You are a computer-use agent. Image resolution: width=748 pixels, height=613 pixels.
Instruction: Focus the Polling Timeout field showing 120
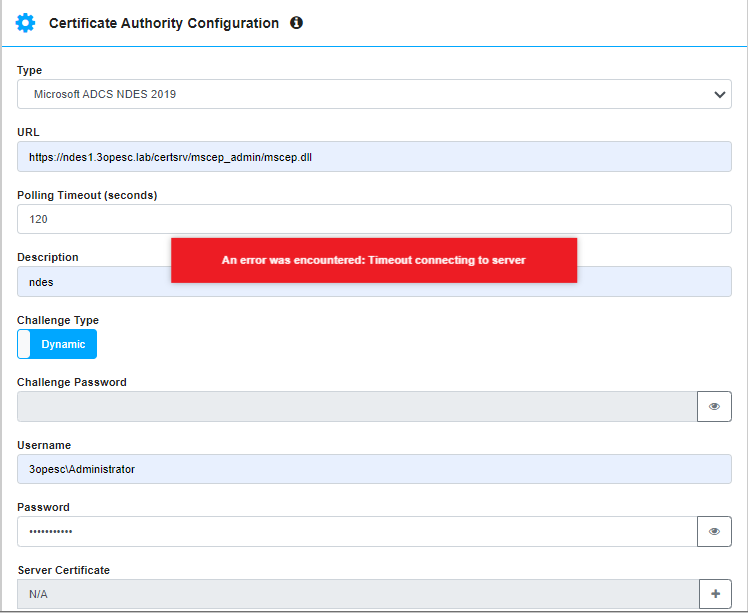pos(374,219)
